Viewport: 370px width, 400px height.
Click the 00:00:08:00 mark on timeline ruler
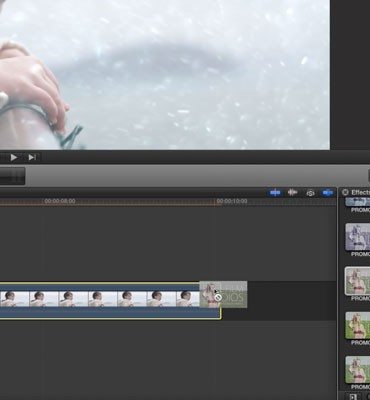pyautogui.click(x=60, y=201)
